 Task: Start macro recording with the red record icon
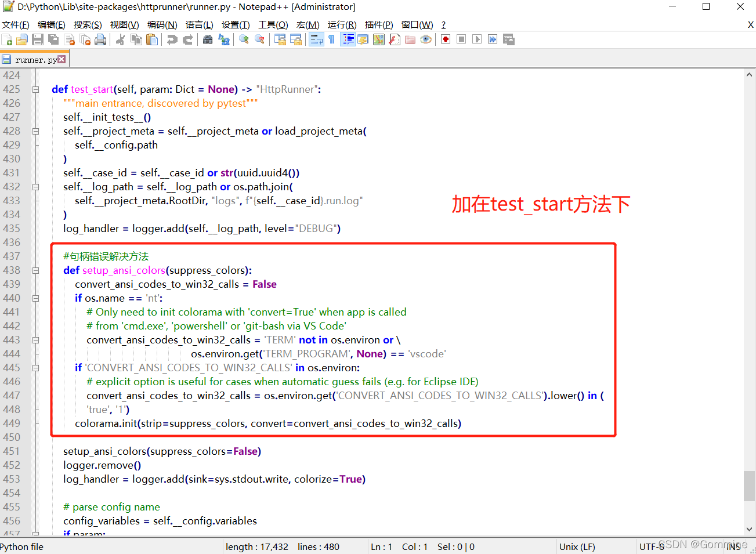[x=446, y=39]
